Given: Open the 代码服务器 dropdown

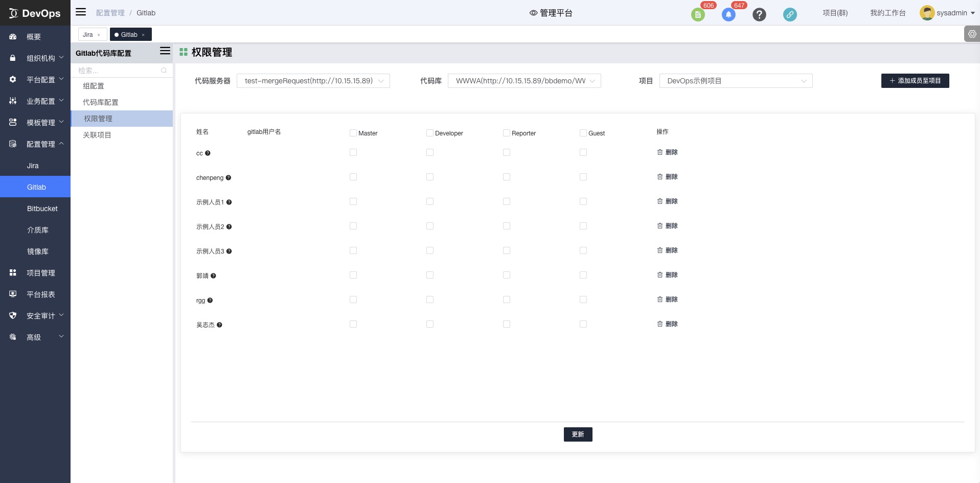Looking at the screenshot, I should click(313, 81).
